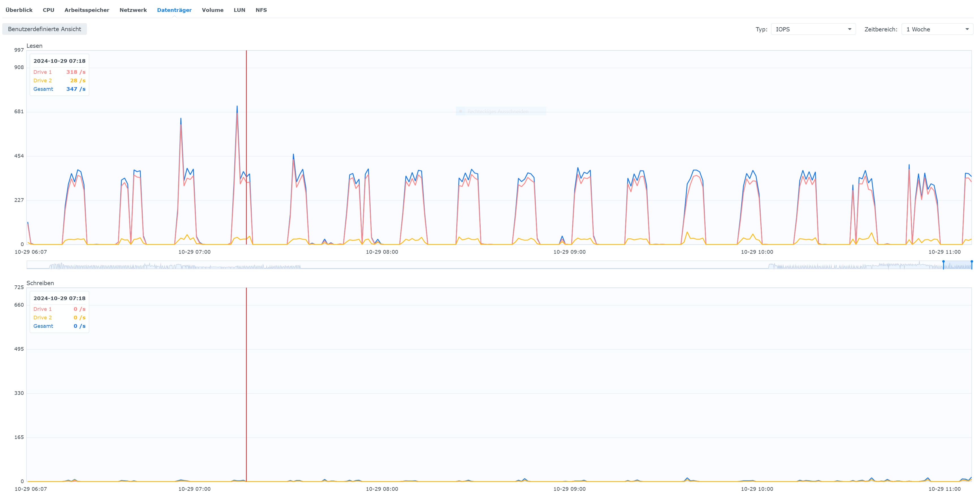This screenshot has height=495, width=980.
Task: Click Gesamt in the Lesen legend
Action: pyautogui.click(x=43, y=89)
